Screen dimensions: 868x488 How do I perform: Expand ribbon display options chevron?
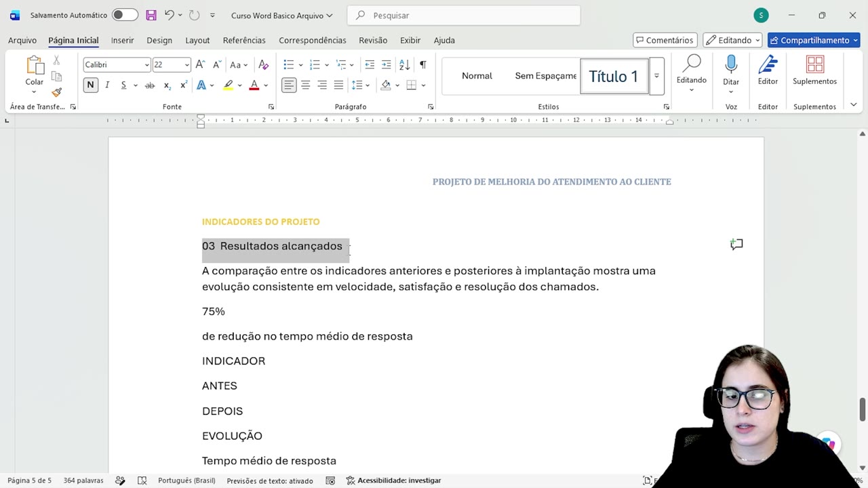coord(853,105)
